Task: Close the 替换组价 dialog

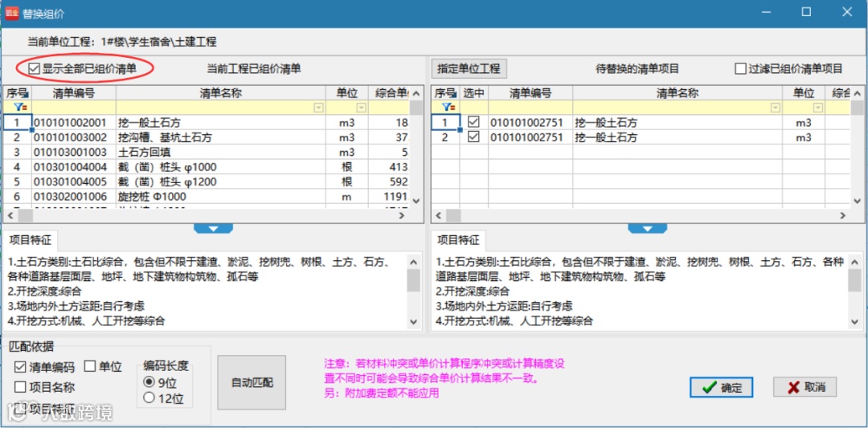Action: tap(847, 11)
